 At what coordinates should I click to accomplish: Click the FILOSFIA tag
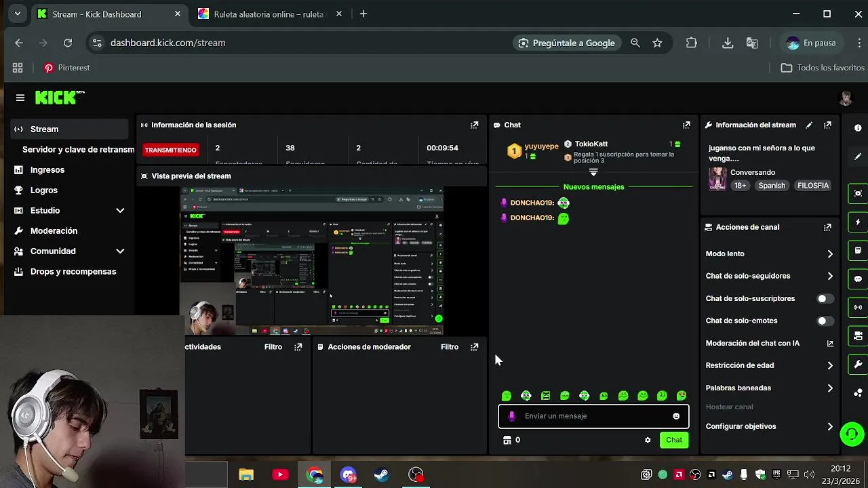pyautogui.click(x=813, y=186)
